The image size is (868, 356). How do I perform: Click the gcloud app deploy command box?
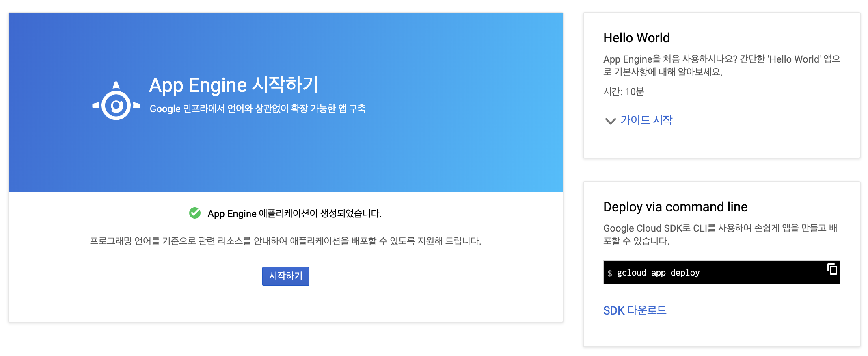coord(721,272)
